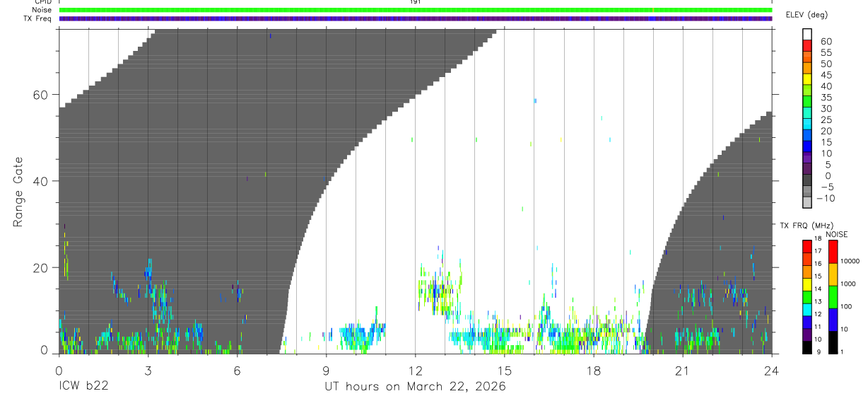The width and height of the screenshot is (868, 401).
Task: Click the 'CPID' label at top left
Action: [43, 2]
